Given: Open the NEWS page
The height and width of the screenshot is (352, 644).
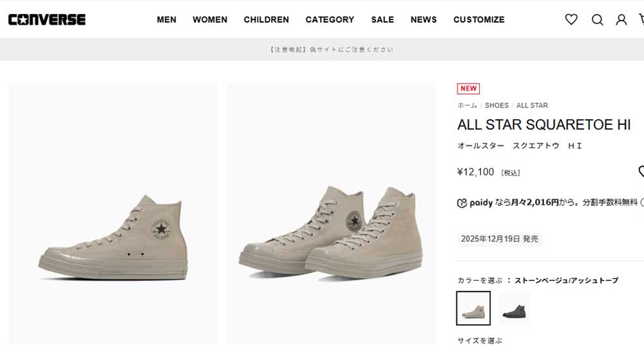Looking at the screenshot, I should tap(424, 19).
